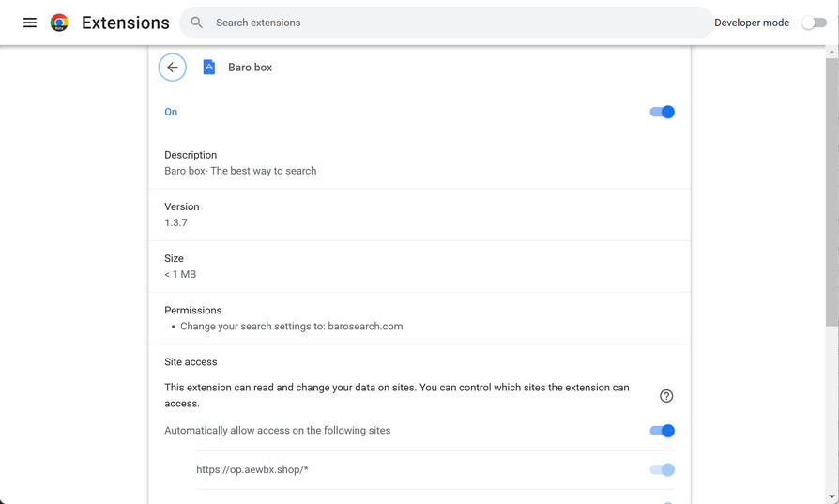Viewport: 839px width, 504px height.
Task: Click the vertical scrollbar thumb
Action: click(831, 188)
